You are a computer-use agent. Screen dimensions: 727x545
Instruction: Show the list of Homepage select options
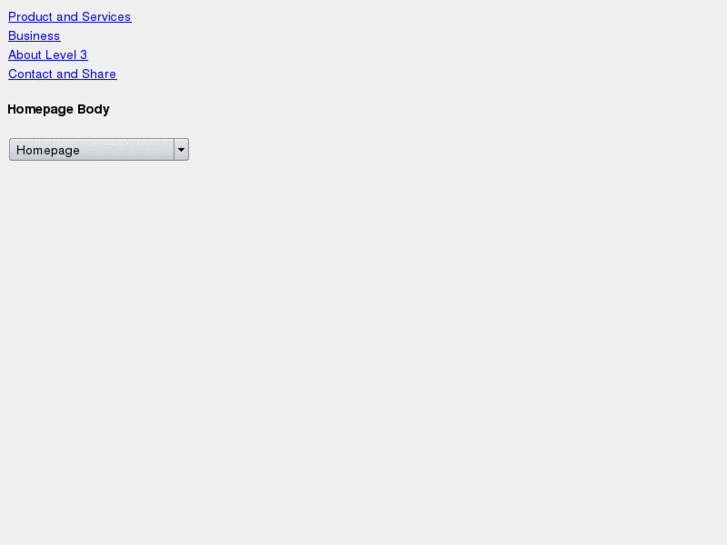99,149
